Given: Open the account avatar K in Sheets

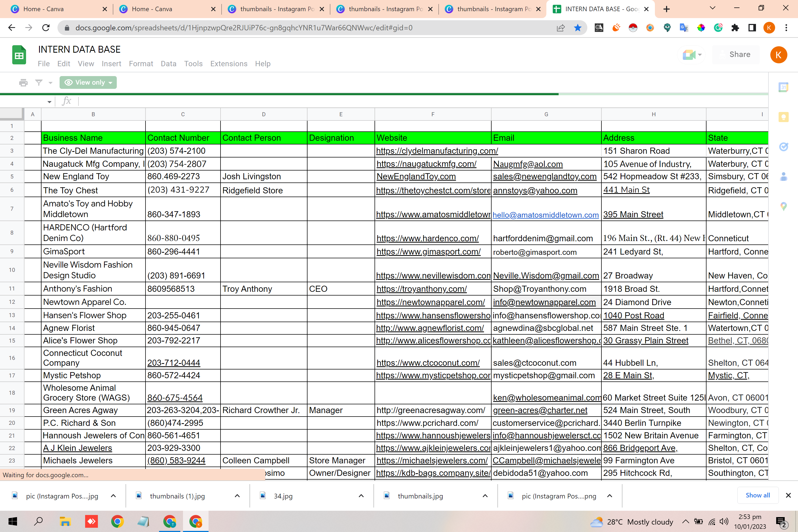Looking at the screenshot, I should click(778, 55).
